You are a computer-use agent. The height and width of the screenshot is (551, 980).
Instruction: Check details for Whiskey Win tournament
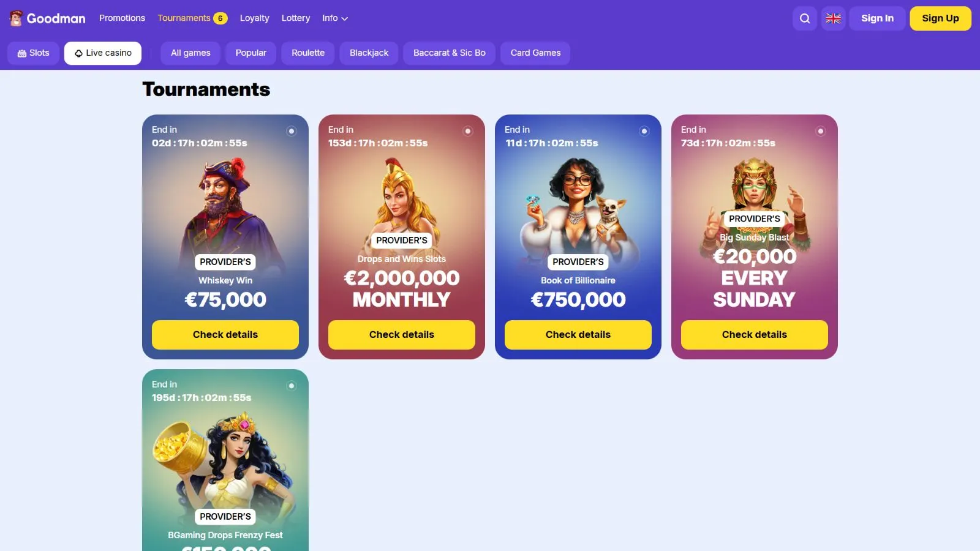(225, 335)
